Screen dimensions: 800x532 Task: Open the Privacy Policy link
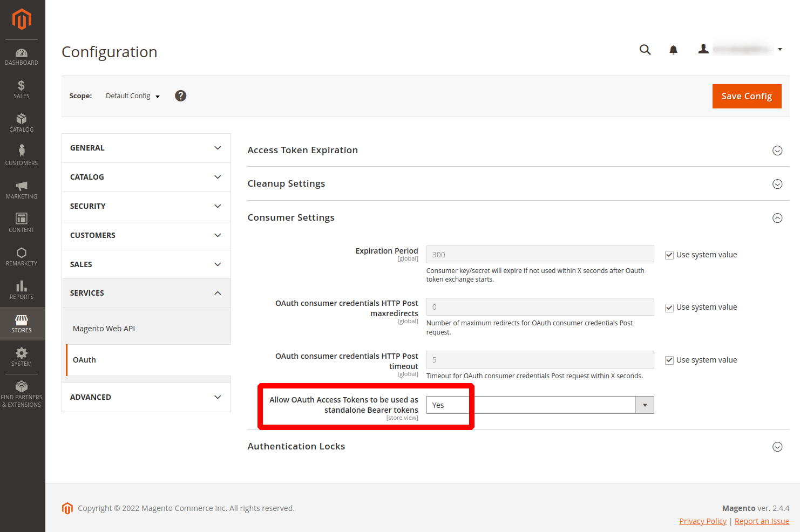(703, 521)
